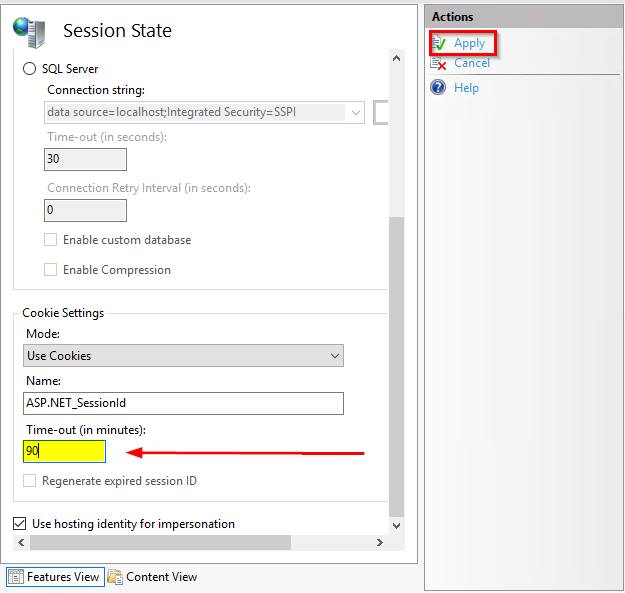Toggle the Enable Compression checkbox
This screenshot has width=625, height=593.
coord(50,270)
